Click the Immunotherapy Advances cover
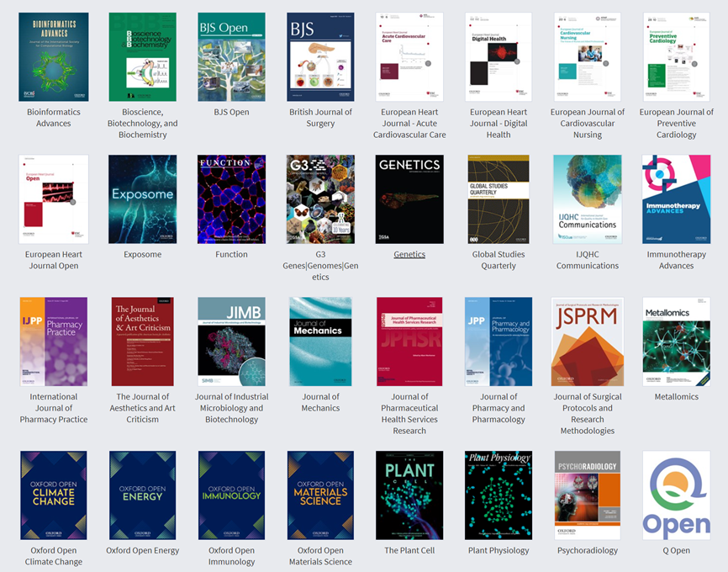This screenshot has width=728, height=572. click(677, 199)
